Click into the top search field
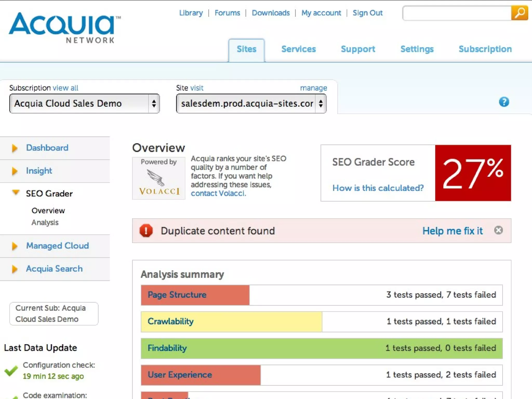Image resolution: width=532 pixels, height=399 pixels. pyautogui.click(x=457, y=13)
